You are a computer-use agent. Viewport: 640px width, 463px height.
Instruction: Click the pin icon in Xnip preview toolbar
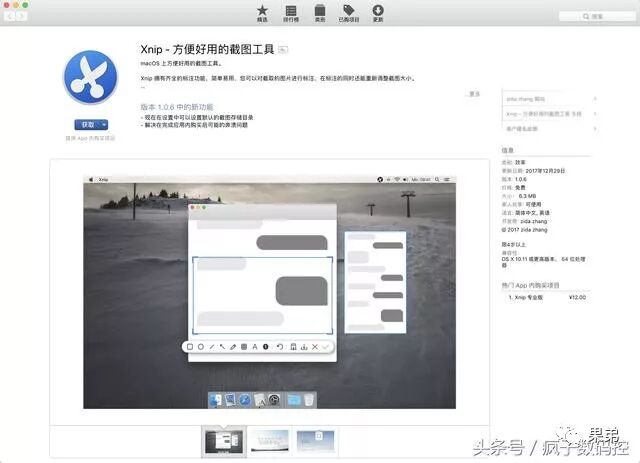pyautogui.click(x=293, y=347)
